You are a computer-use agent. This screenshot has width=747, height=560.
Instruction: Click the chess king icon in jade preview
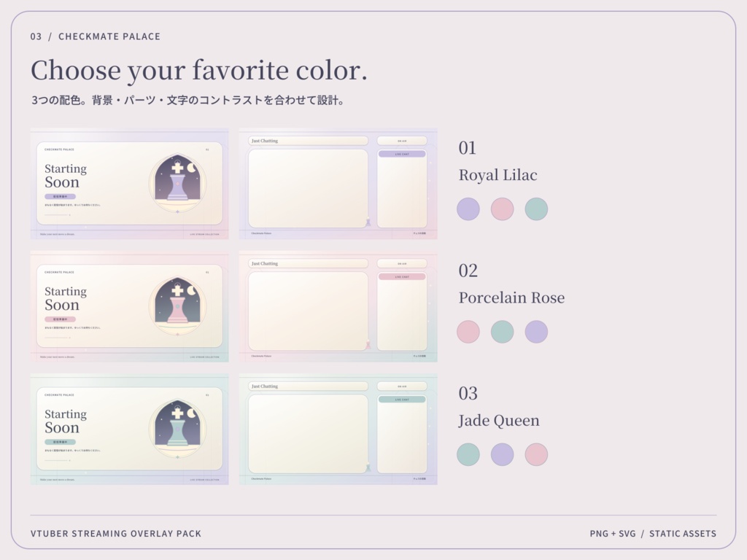[x=178, y=427]
